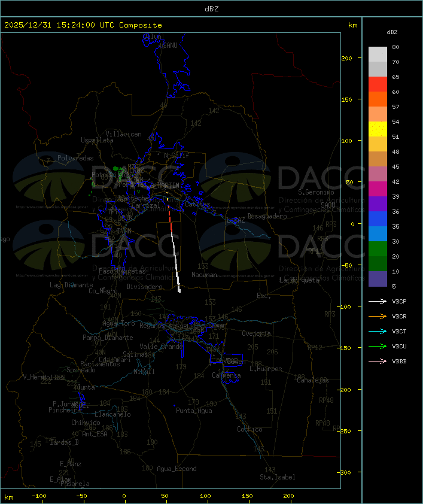Click the Sta.Isabel map label
The image size is (423, 504).
point(277,477)
